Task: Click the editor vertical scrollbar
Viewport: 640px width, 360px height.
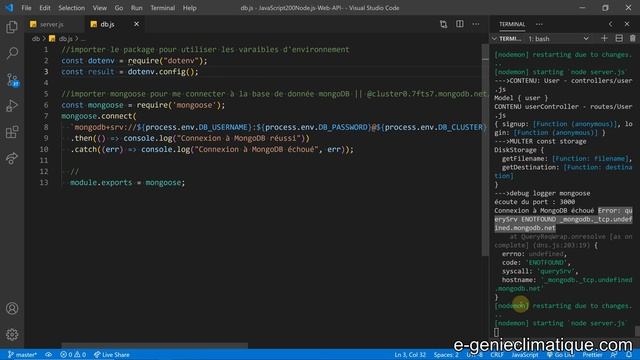Action: (485, 150)
